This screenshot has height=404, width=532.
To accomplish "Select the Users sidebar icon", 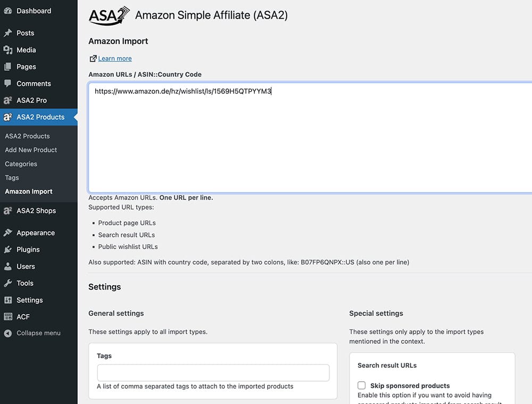I will (x=7, y=266).
